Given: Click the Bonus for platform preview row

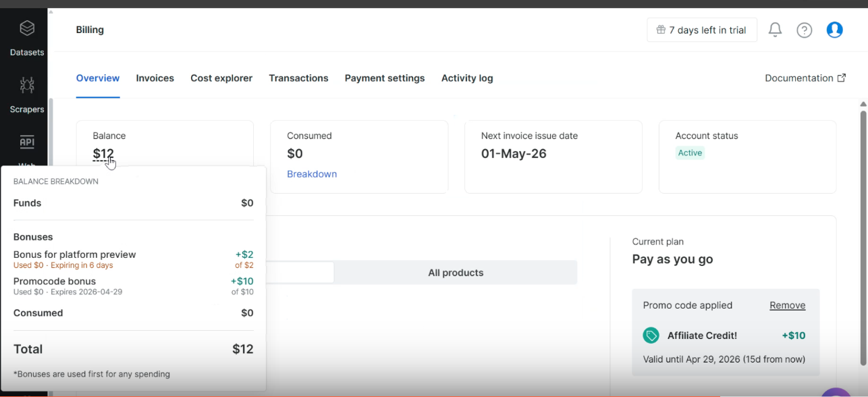Looking at the screenshot, I should (134, 260).
